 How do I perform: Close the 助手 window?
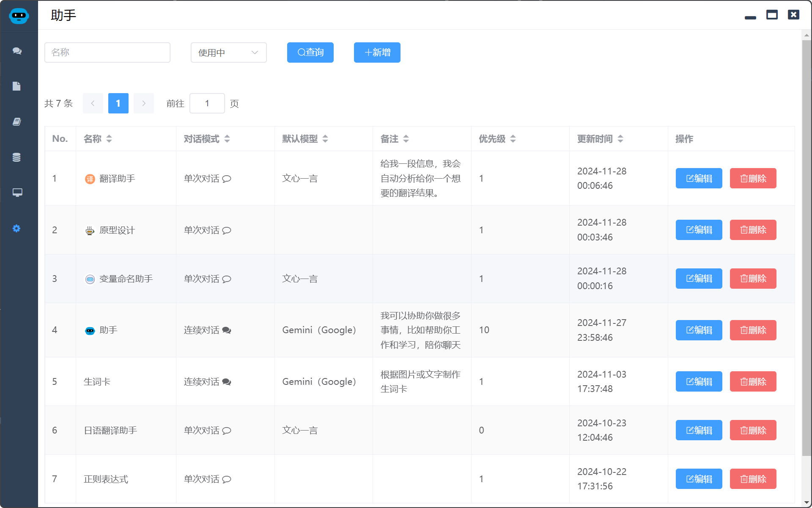793,15
